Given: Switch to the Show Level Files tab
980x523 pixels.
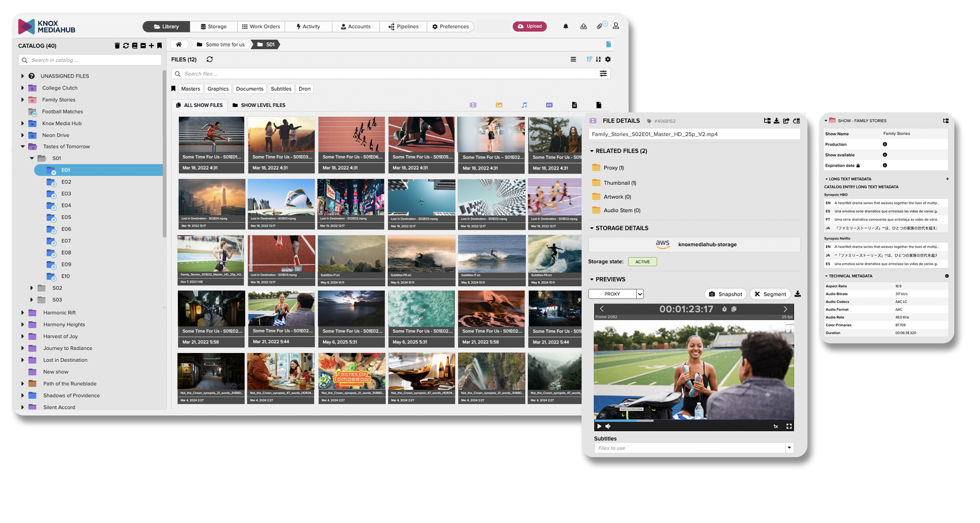Looking at the screenshot, I should pos(259,105).
